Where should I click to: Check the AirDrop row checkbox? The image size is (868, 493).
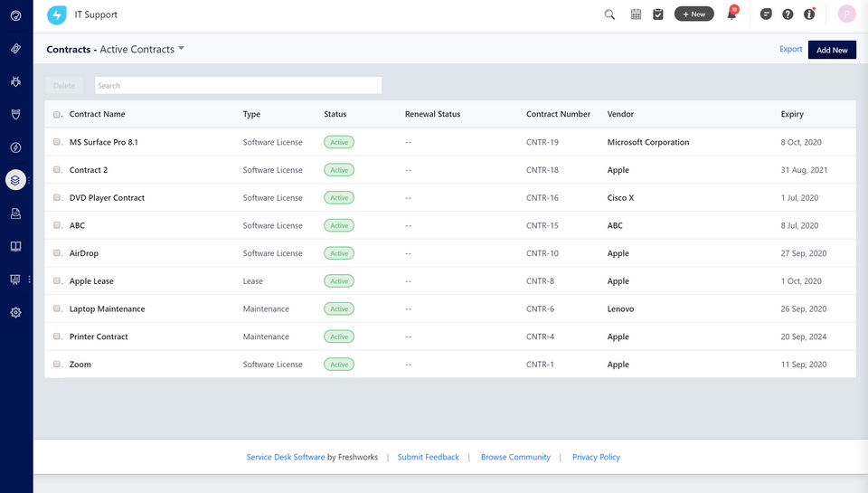(57, 252)
